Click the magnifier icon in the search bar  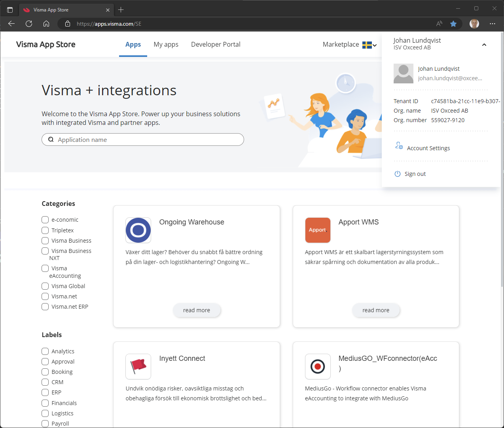(51, 140)
